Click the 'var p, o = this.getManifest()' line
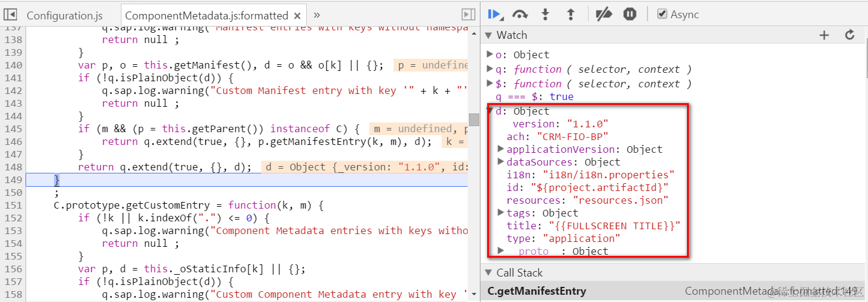Image resolution: width=868 pixels, height=302 pixels. pos(231,65)
